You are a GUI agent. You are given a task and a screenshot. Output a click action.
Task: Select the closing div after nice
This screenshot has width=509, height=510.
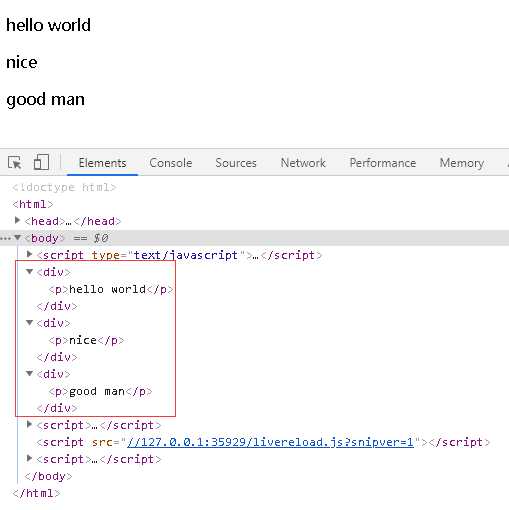(57, 357)
